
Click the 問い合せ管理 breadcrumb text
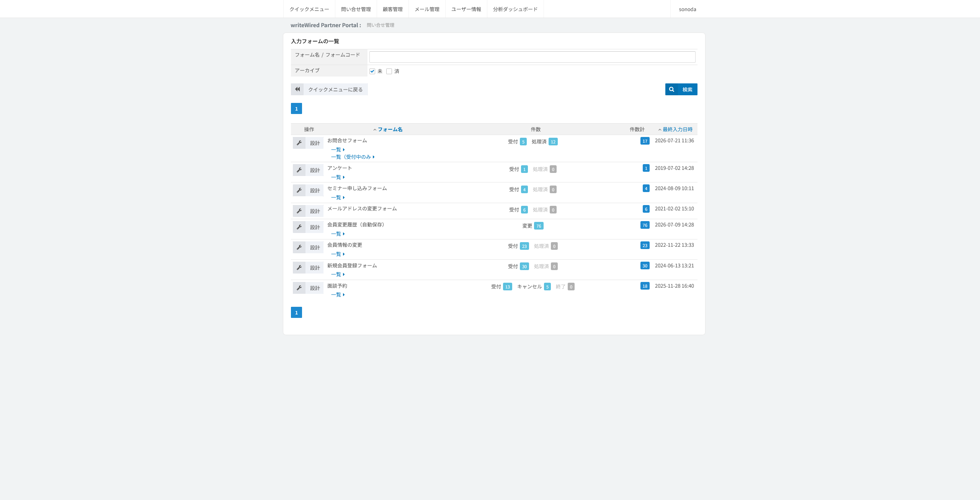click(381, 25)
